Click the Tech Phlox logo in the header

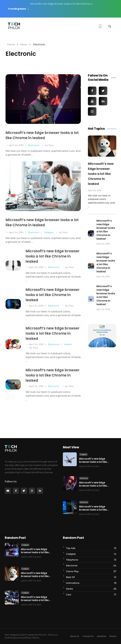(x=14, y=26)
